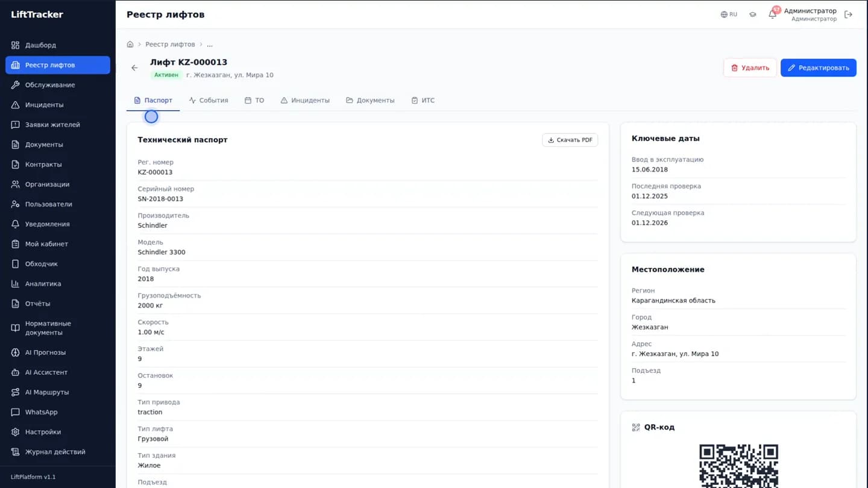Click the Обслуживание wrench icon
This screenshot has height=488, width=868.
(16, 85)
